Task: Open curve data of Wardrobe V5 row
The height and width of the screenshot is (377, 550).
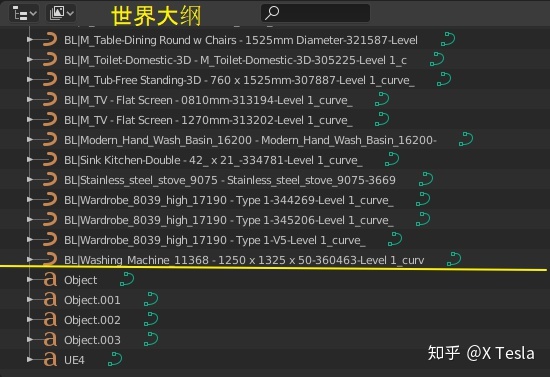Action: 395,239
